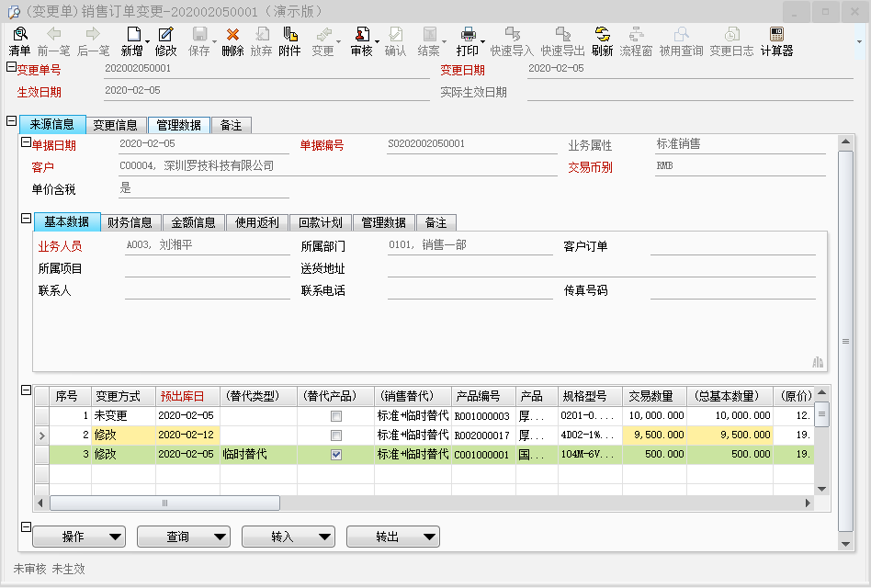Viewport: 871px width, 588px height.
Task: Click the 审核 audit icon
Action: [362, 41]
